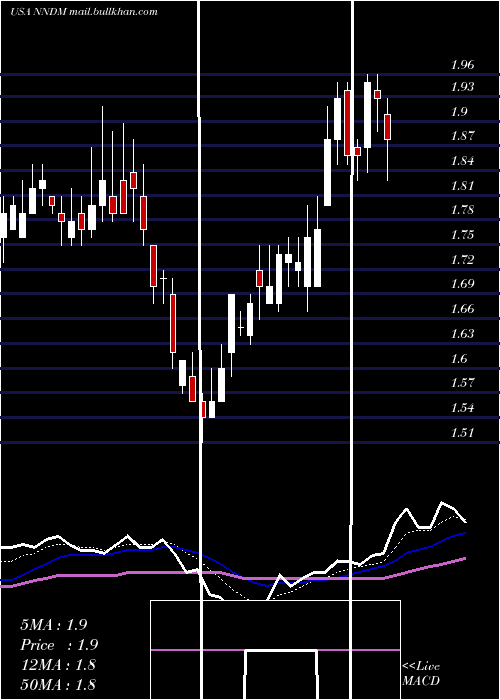Click the 50MA : 1.8 legend text
Screen dimensions: 500x700
[x=58, y=685]
